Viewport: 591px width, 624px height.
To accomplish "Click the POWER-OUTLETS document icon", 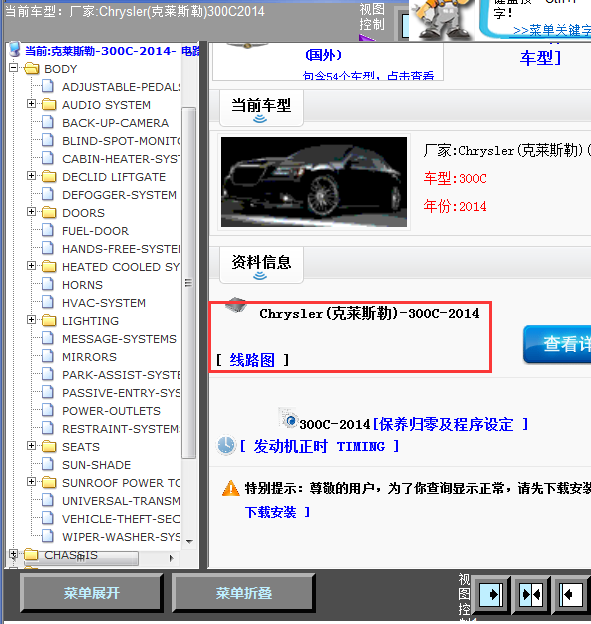I will (x=48, y=410).
